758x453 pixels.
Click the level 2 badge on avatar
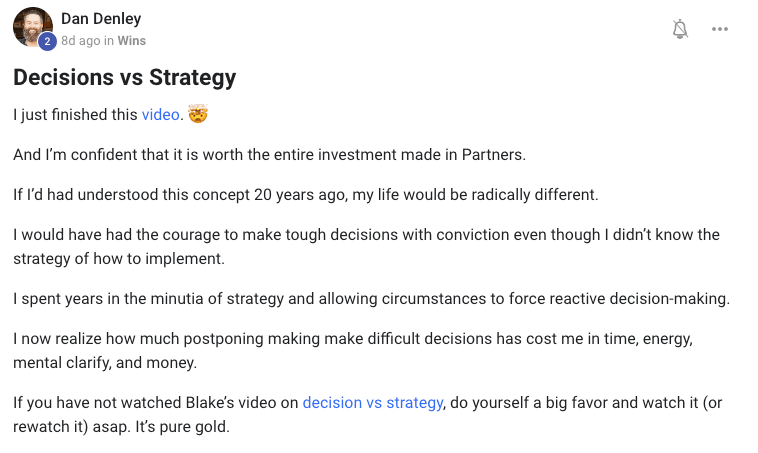pos(47,42)
